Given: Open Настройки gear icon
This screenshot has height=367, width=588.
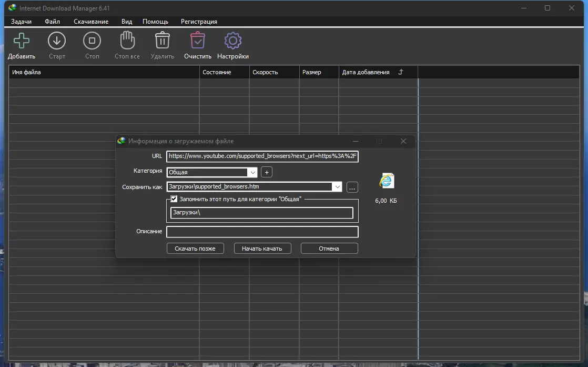Looking at the screenshot, I should point(233,41).
